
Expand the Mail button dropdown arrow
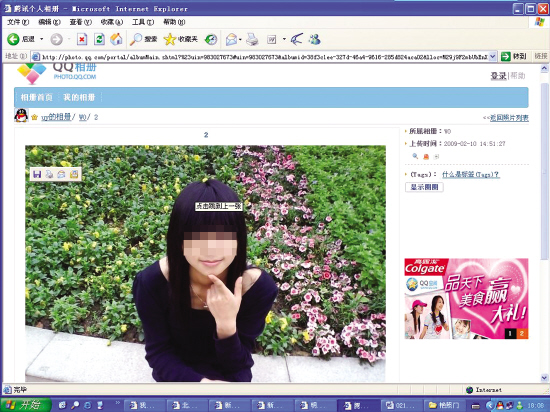click(240, 39)
